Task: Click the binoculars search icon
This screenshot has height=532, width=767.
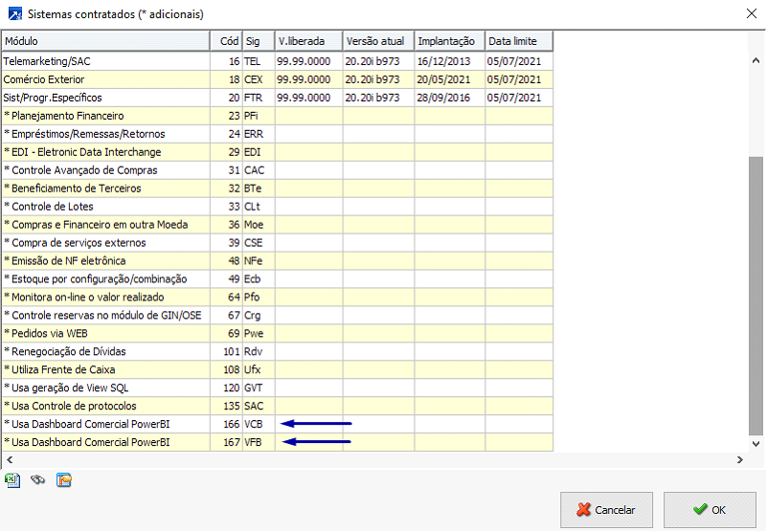Action: pyautogui.click(x=38, y=480)
